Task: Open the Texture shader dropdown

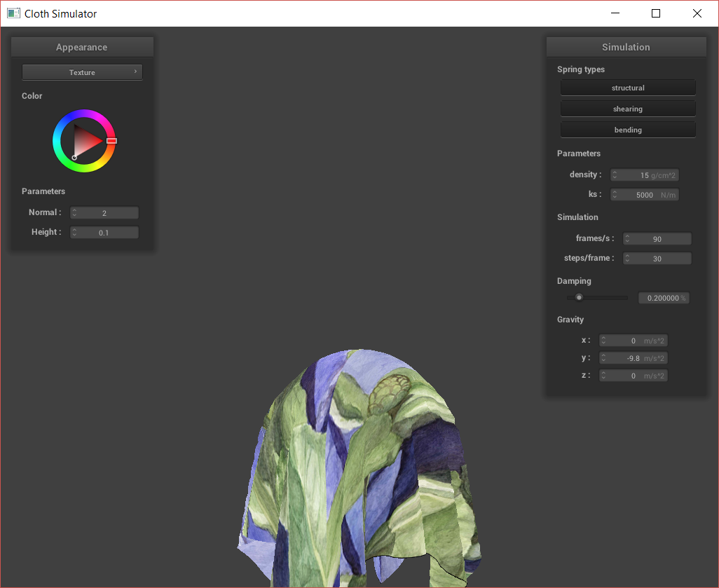Action: [x=82, y=72]
